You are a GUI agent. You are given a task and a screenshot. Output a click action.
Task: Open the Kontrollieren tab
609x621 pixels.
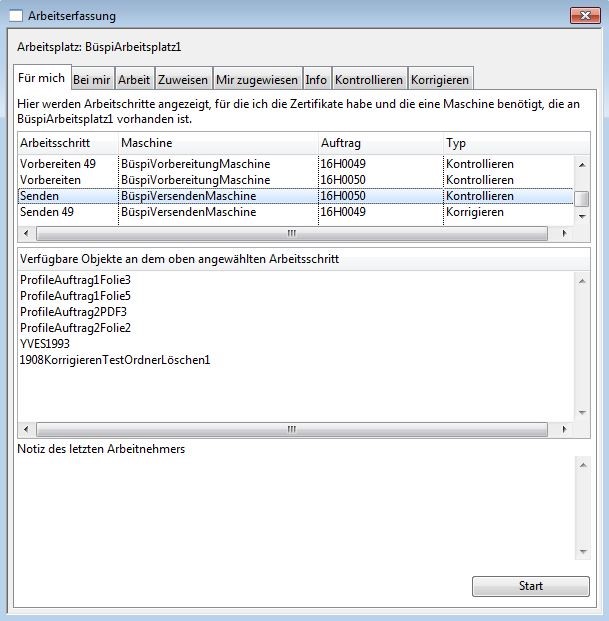[368, 80]
